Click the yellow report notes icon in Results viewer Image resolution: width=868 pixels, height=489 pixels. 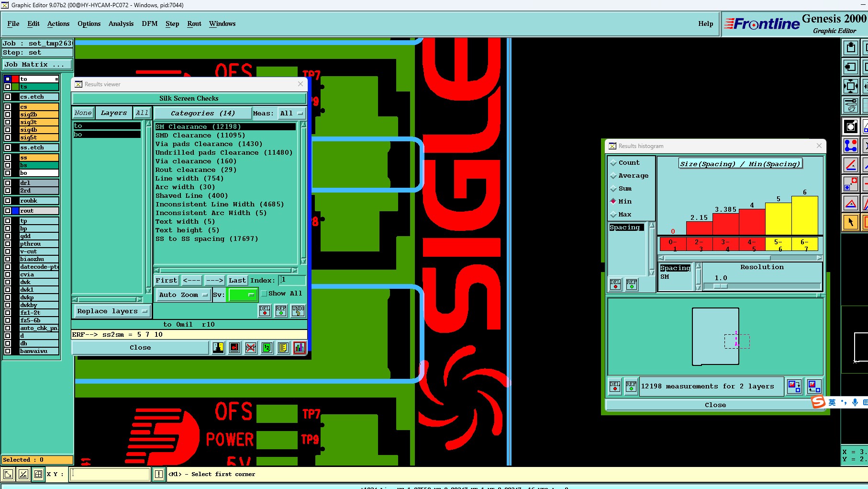(283, 348)
